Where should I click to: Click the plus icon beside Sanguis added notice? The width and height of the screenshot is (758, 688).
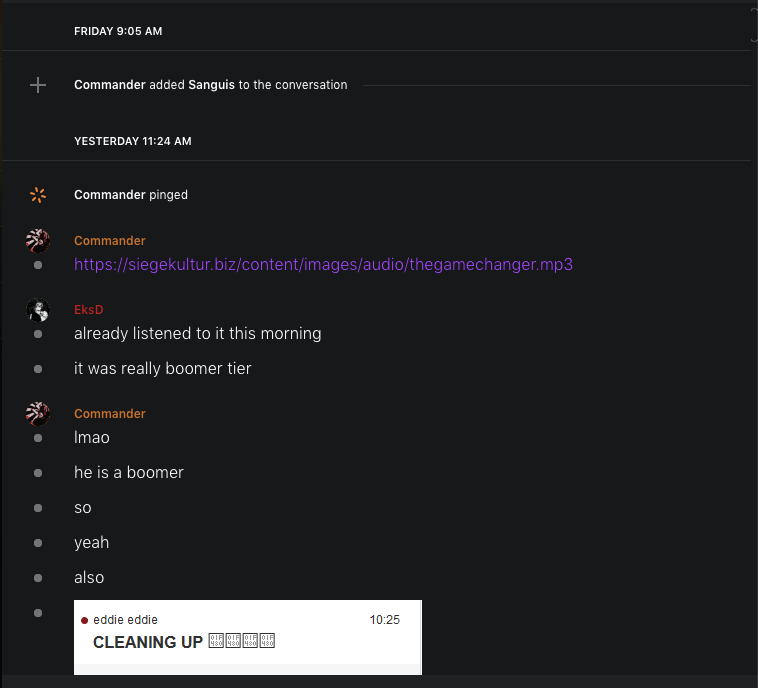tap(38, 85)
